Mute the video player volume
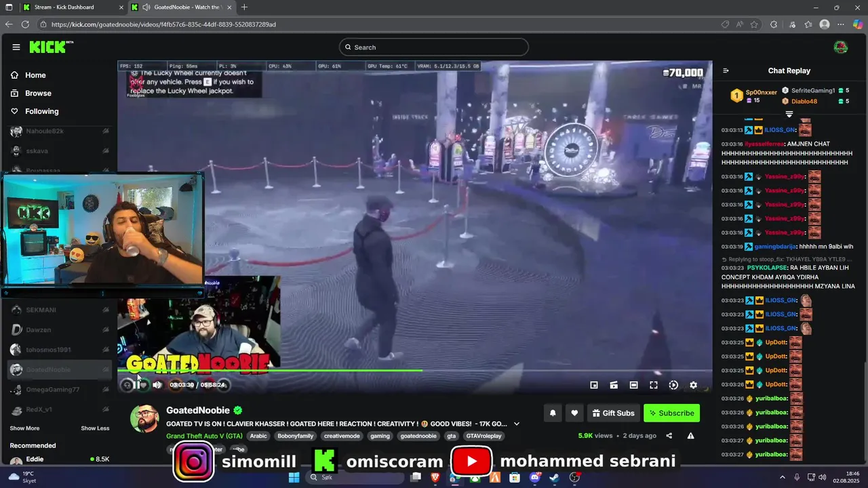The image size is (868, 488). click(x=157, y=385)
